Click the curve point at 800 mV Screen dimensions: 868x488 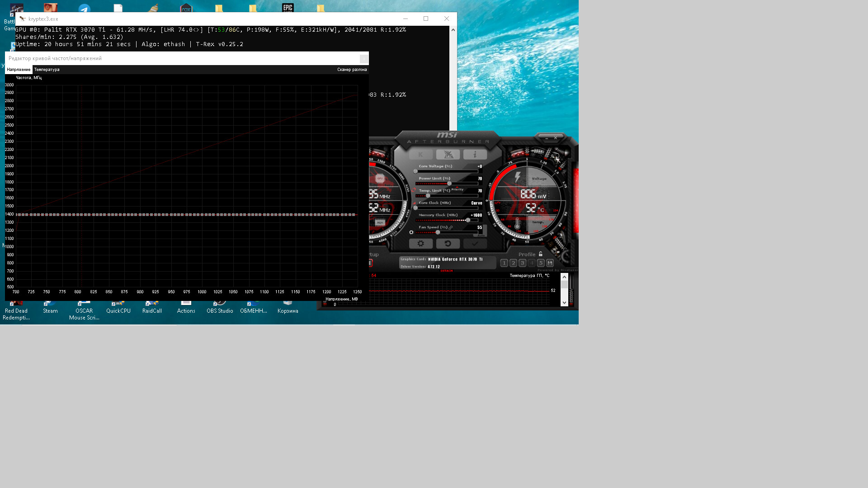click(x=78, y=215)
